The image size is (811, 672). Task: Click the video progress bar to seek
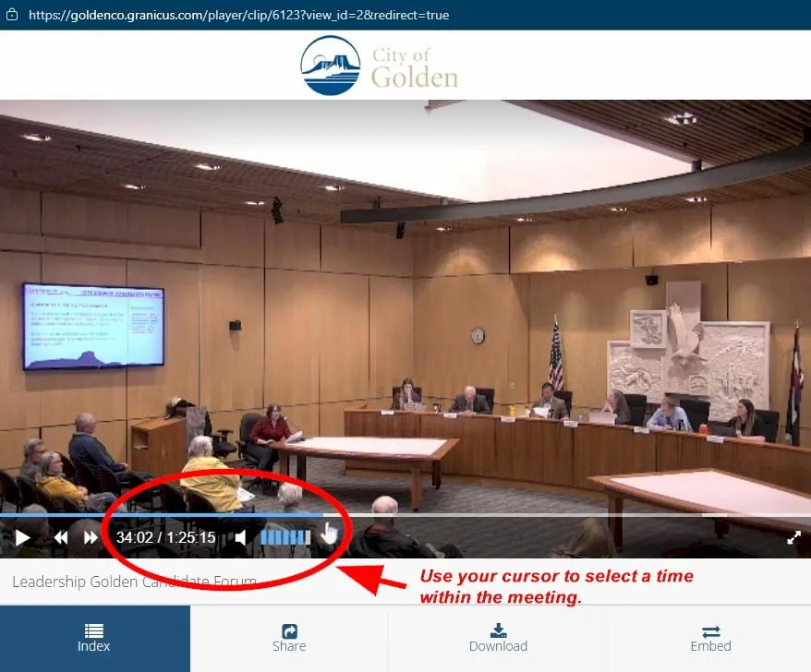pos(462,515)
